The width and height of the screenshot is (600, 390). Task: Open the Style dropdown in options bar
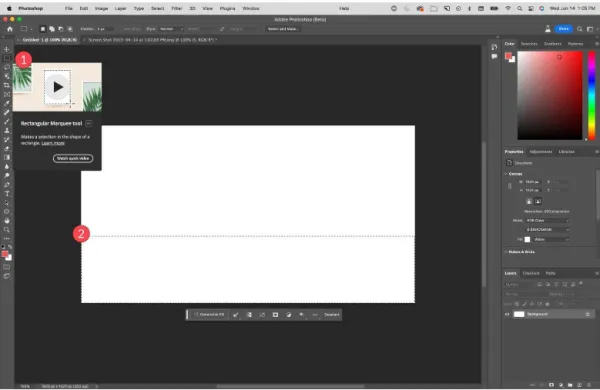coord(171,29)
